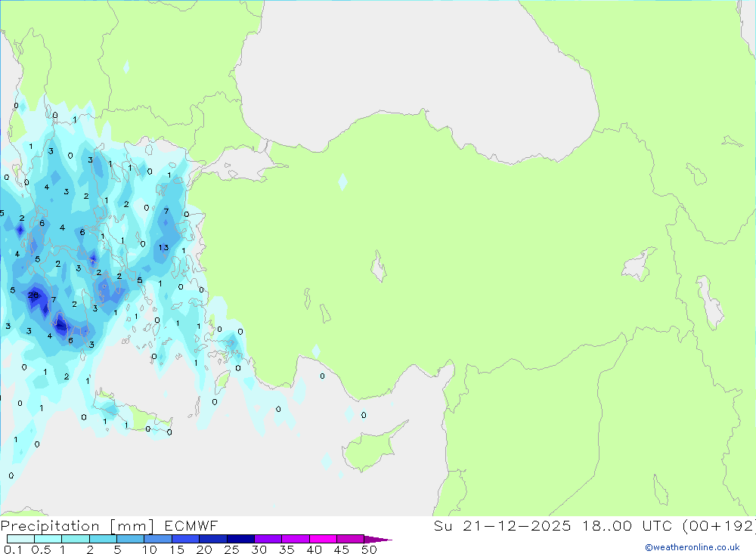Select the 2–5 mm legend color
This screenshot has height=554, width=756.
click(x=103, y=539)
